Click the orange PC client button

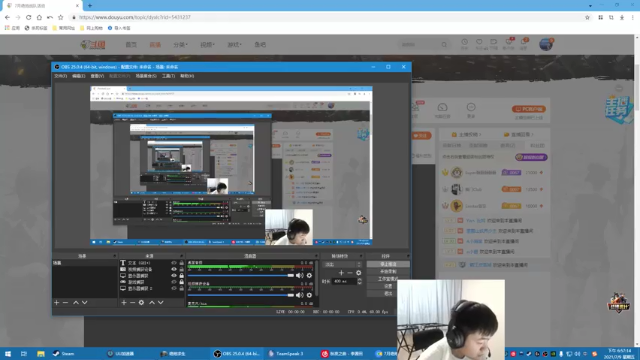tap(529, 109)
